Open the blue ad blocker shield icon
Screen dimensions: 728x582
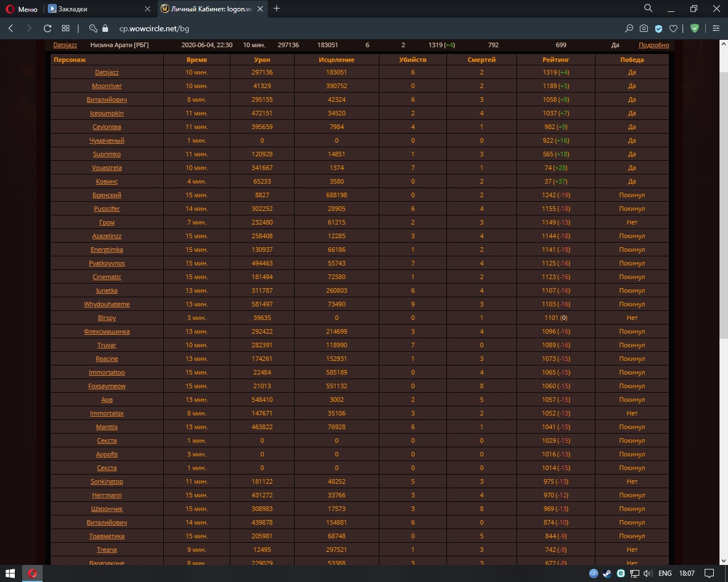659,28
